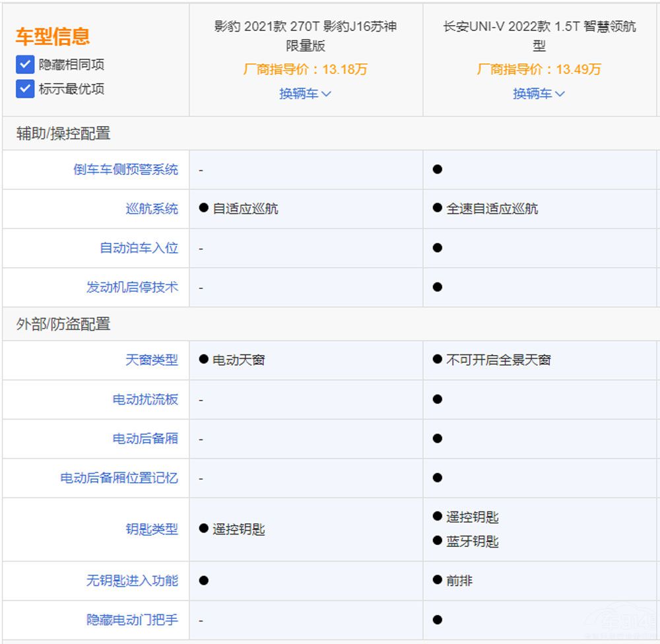
Task: Select the 自动泊车入位 row label
Action: (139, 248)
